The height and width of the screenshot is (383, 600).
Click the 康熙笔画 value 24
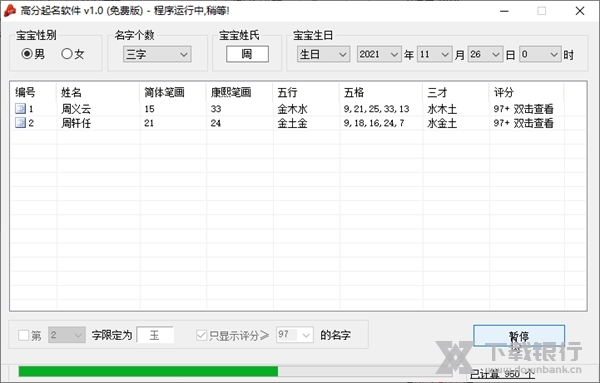[216, 123]
